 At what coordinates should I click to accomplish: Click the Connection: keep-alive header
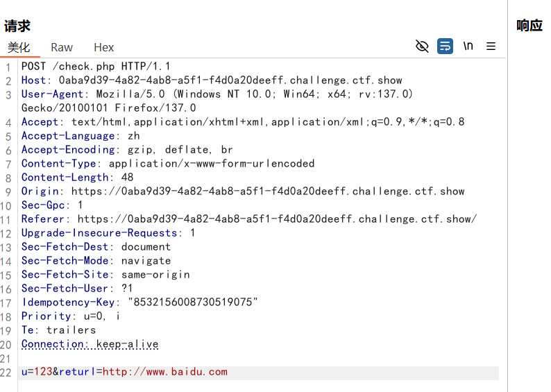(x=90, y=344)
